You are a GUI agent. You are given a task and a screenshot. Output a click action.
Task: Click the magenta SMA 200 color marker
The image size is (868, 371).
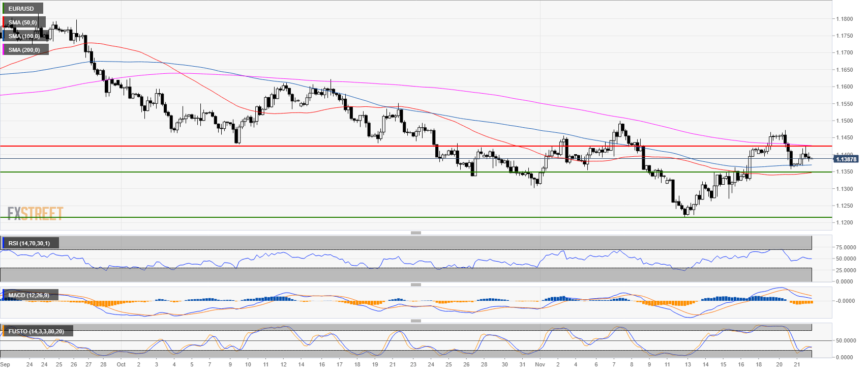click(x=4, y=50)
